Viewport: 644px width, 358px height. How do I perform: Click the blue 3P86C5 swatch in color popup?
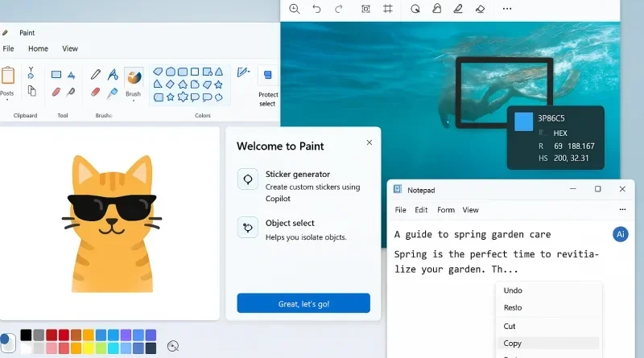pyautogui.click(x=524, y=122)
